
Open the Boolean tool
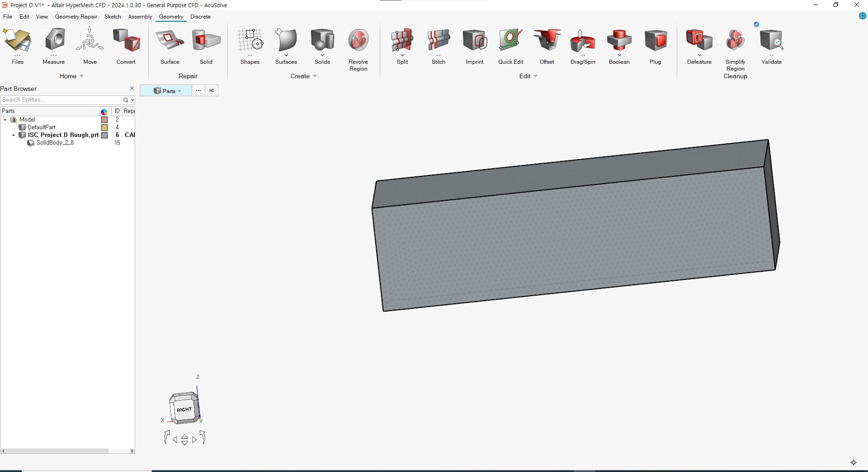(x=619, y=45)
